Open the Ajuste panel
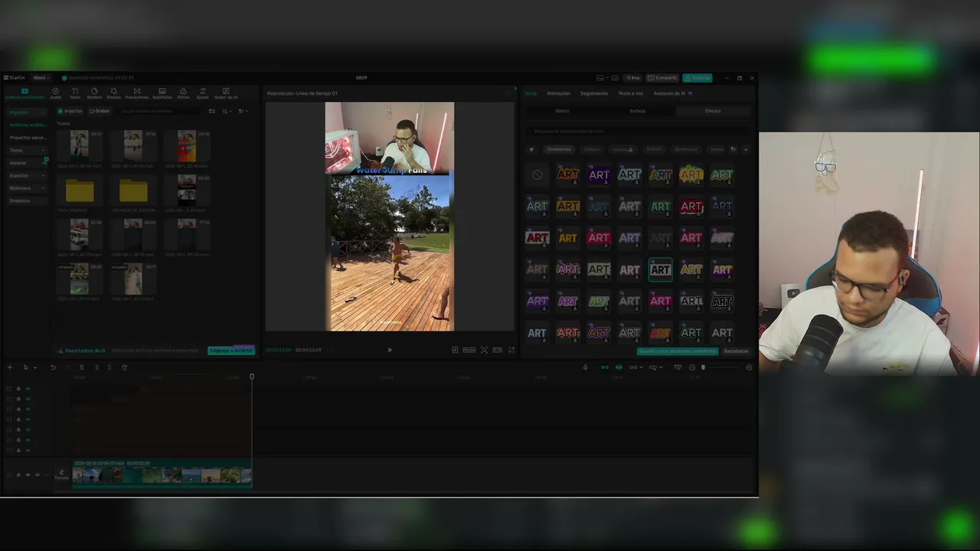The image size is (980, 551). click(x=202, y=93)
